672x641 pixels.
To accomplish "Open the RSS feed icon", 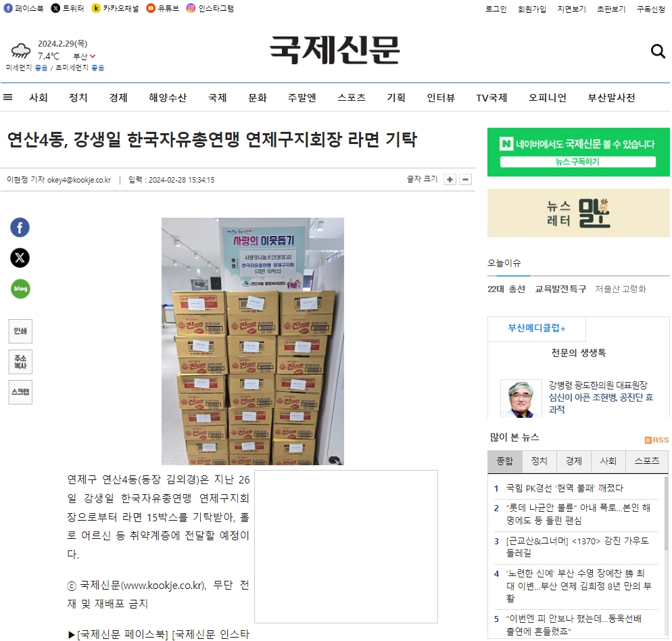I will tap(656, 440).
